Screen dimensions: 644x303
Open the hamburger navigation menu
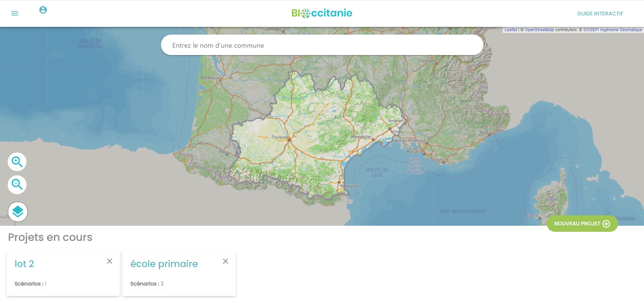(15, 13)
